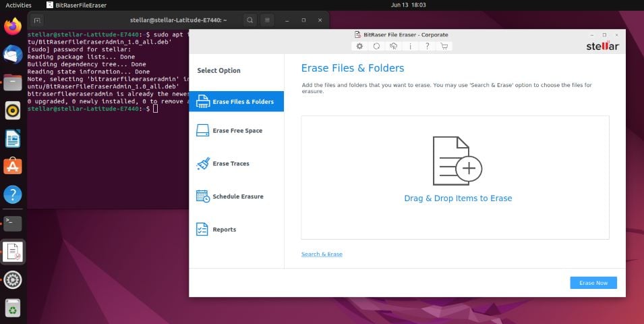The image size is (644, 324).
Task: Click Activities in the top bar
Action: click(x=18, y=5)
